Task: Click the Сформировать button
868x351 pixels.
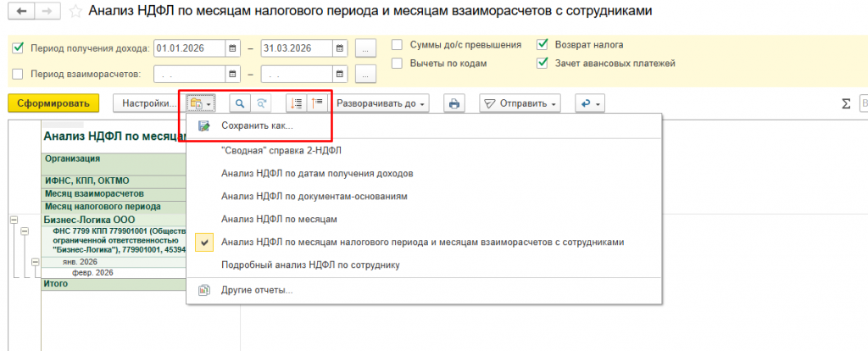Action: tap(53, 103)
